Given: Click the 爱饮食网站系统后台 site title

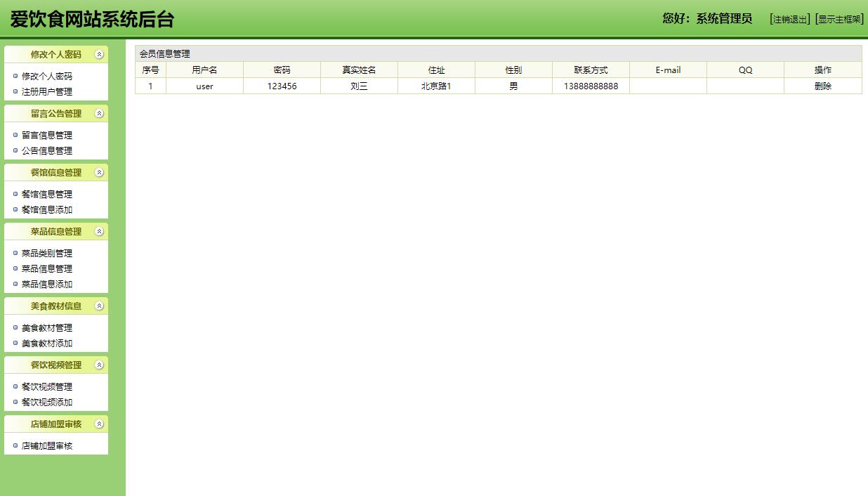Looking at the screenshot, I should pyautogui.click(x=92, y=19).
